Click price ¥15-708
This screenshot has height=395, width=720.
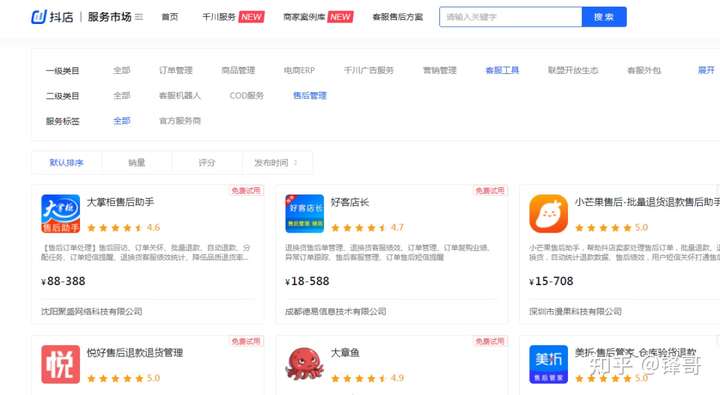pyautogui.click(x=551, y=281)
